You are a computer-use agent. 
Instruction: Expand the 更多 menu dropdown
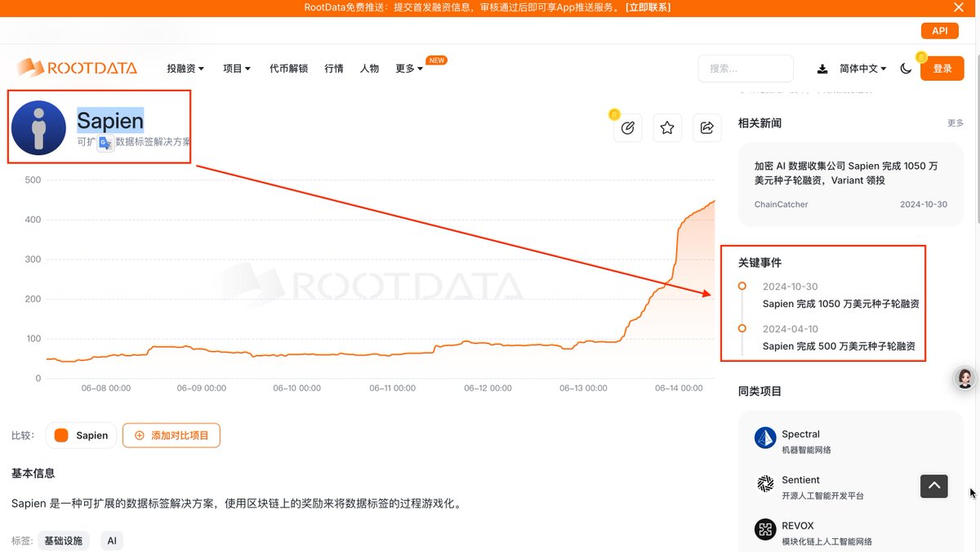(x=409, y=69)
